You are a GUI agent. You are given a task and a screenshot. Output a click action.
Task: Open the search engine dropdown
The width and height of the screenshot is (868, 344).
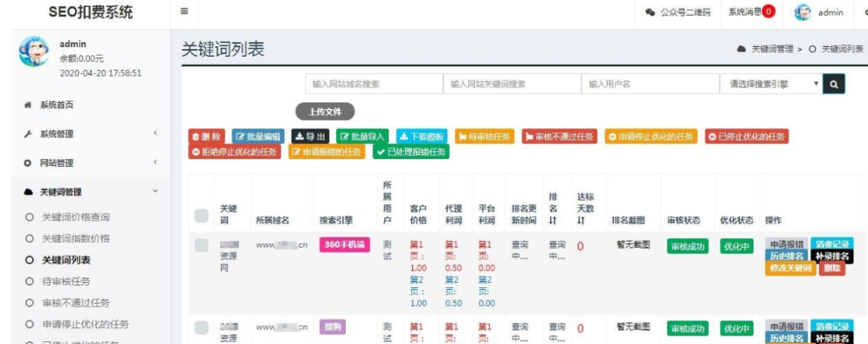(x=771, y=84)
